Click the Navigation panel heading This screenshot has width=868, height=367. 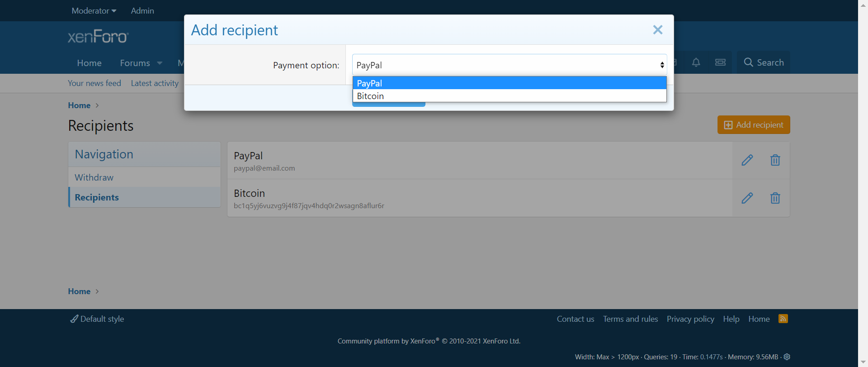(104, 154)
